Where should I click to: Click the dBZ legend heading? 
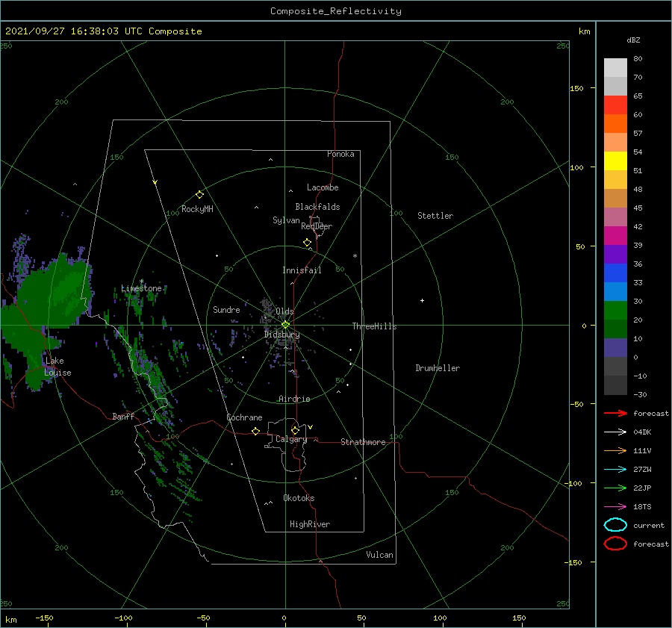click(633, 40)
